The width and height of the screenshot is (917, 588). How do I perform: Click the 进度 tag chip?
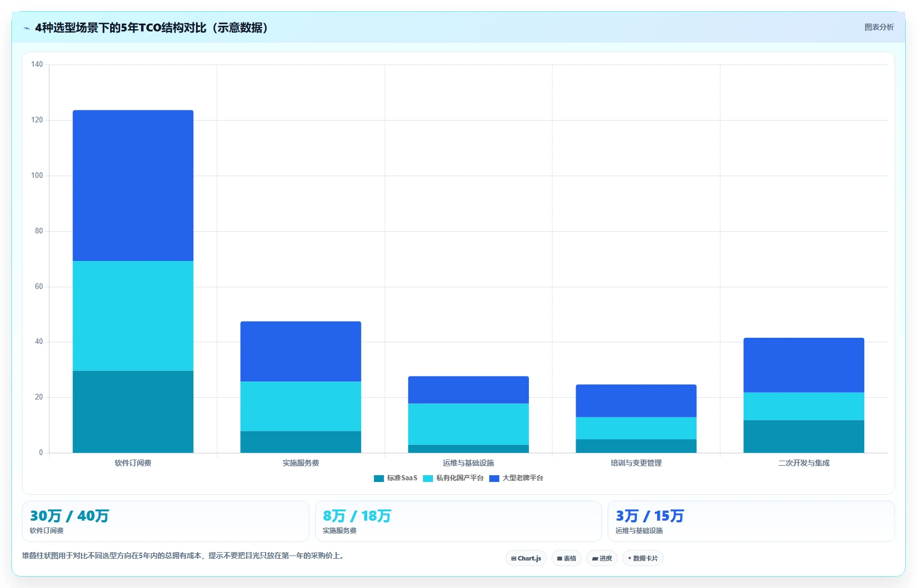pyautogui.click(x=602, y=558)
